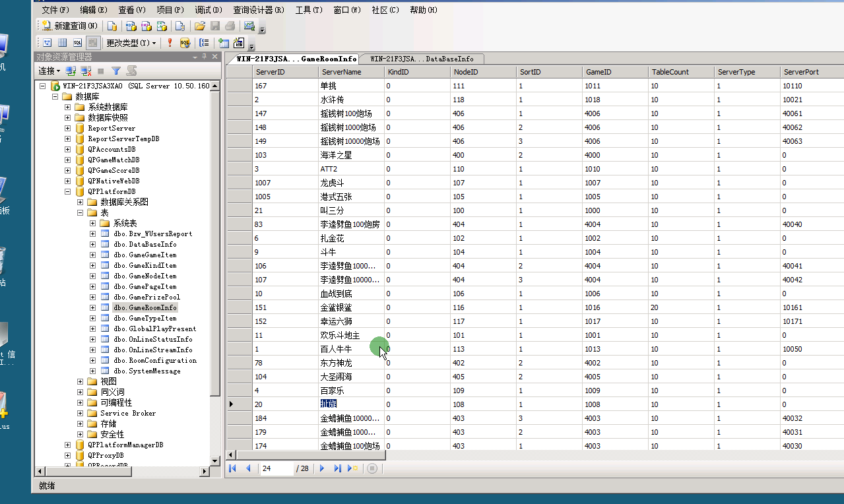The image size is (844, 504).
Task: Select dbo.RoomConfiguration table
Action: 155,360
